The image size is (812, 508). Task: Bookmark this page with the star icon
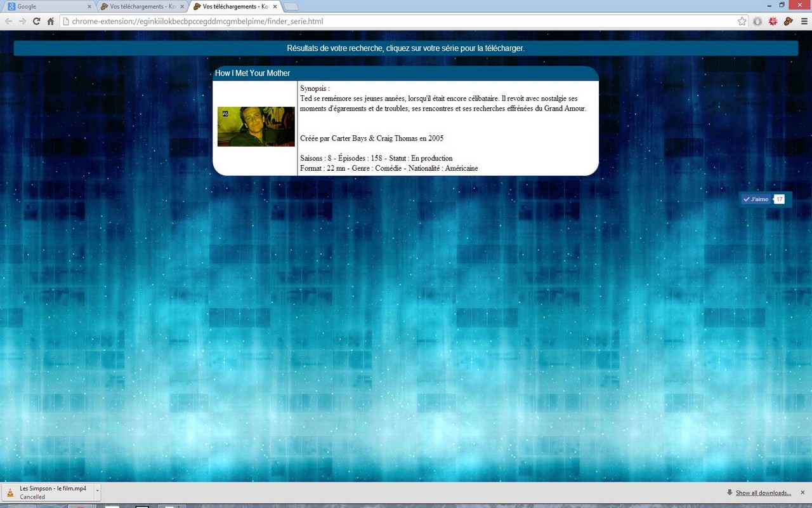pos(742,21)
